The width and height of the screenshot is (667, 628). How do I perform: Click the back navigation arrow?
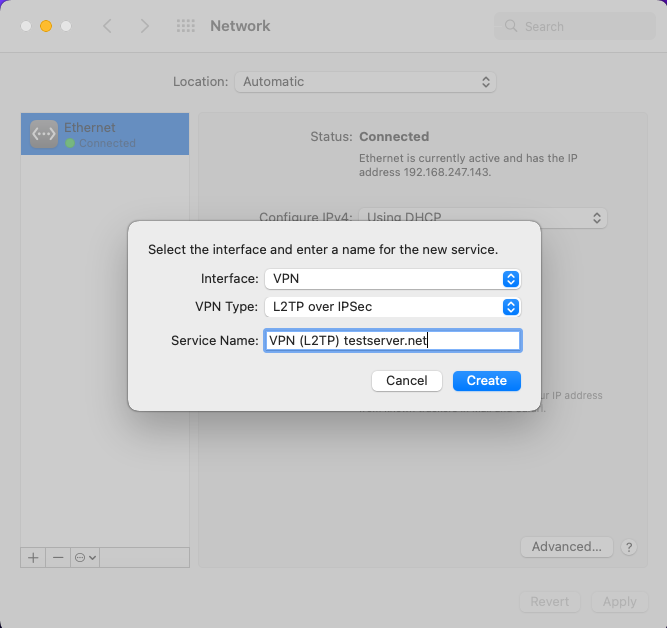[x=108, y=26]
